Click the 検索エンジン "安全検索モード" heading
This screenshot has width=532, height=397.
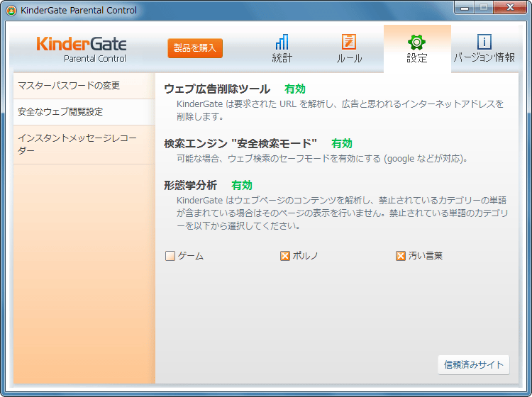(240, 144)
